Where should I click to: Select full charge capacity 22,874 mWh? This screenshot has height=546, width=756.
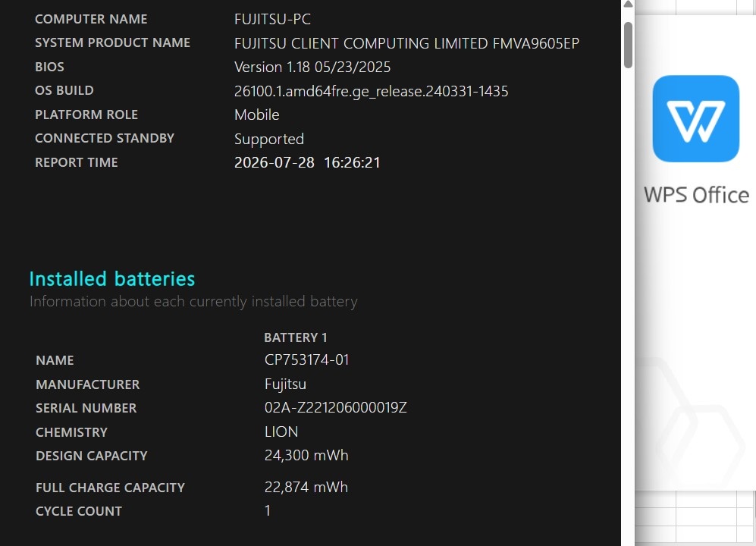click(x=306, y=487)
